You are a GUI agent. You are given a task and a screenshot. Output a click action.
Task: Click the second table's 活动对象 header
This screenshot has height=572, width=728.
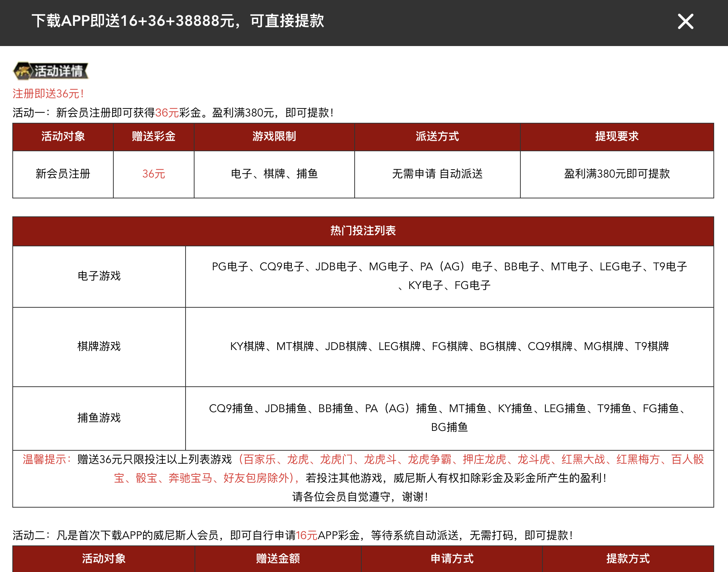(x=104, y=559)
